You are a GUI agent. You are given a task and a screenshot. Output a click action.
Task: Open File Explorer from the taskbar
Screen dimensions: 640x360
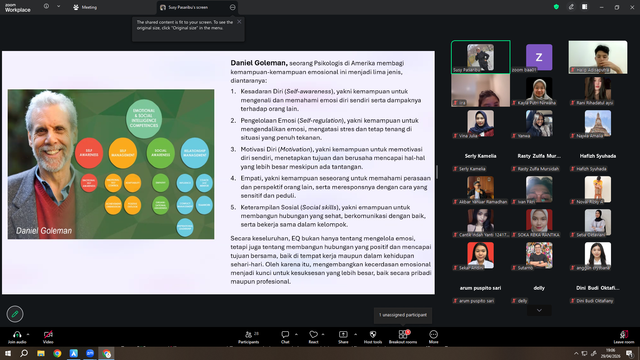click(41, 353)
